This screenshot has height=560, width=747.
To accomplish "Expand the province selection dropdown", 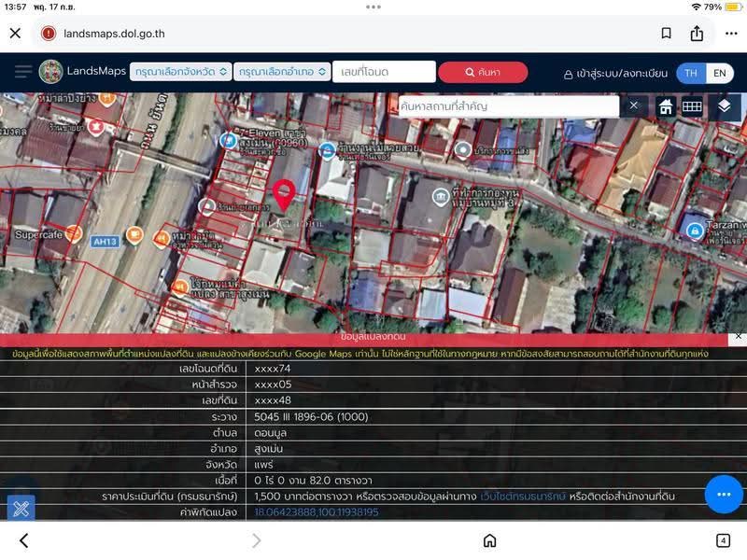I will pyautogui.click(x=180, y=72).
